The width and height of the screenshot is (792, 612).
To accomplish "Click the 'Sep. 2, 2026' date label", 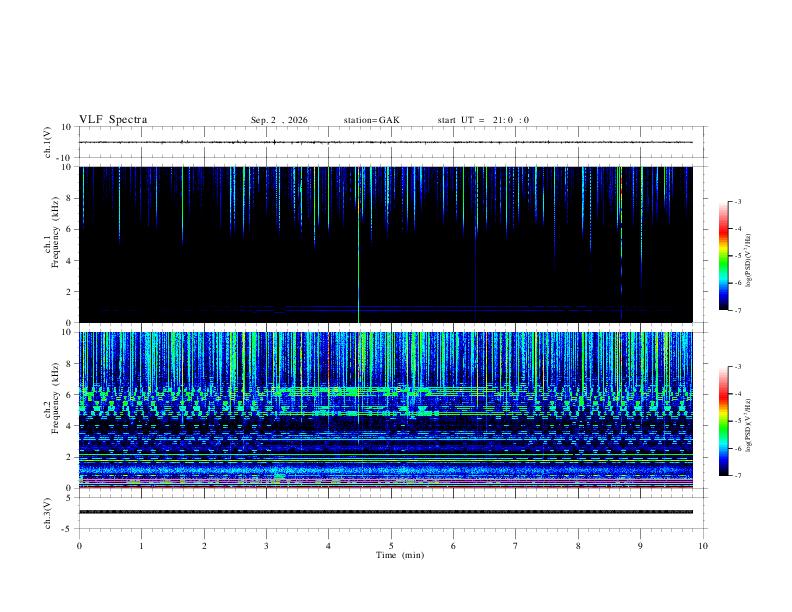I will tap(279, 120).
